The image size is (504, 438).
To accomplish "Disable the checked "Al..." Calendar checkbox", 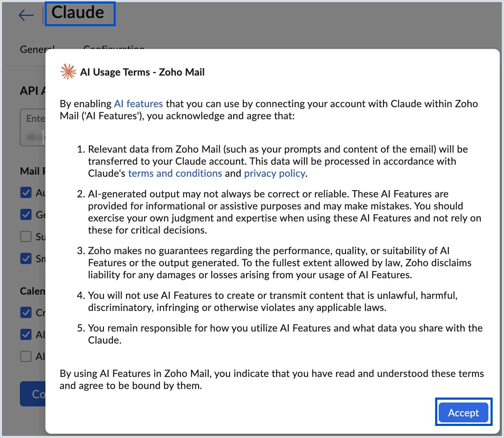I will pos(26,334).
